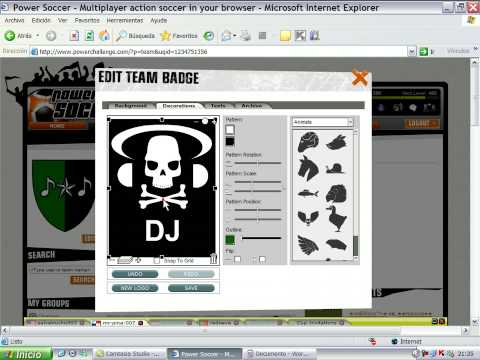This screenshot has width=480, height=360.
Task: Pick the fish decoration
Action: point(308,193)
